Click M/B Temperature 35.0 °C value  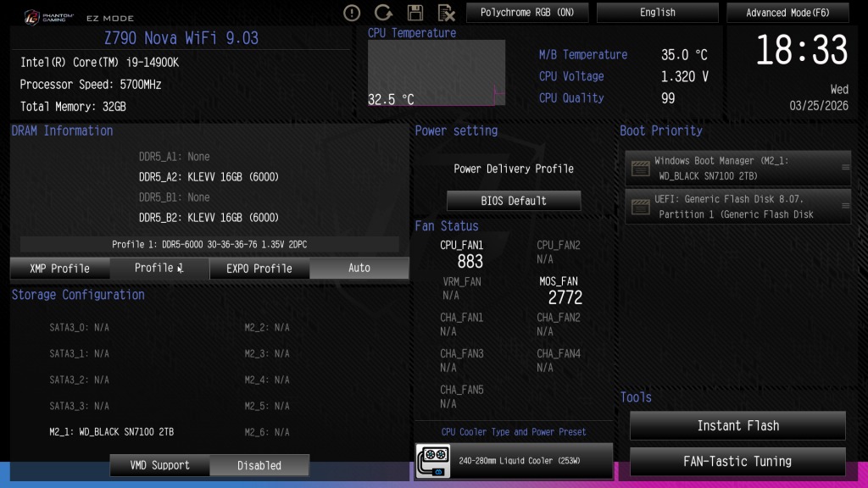click(684, 55)
